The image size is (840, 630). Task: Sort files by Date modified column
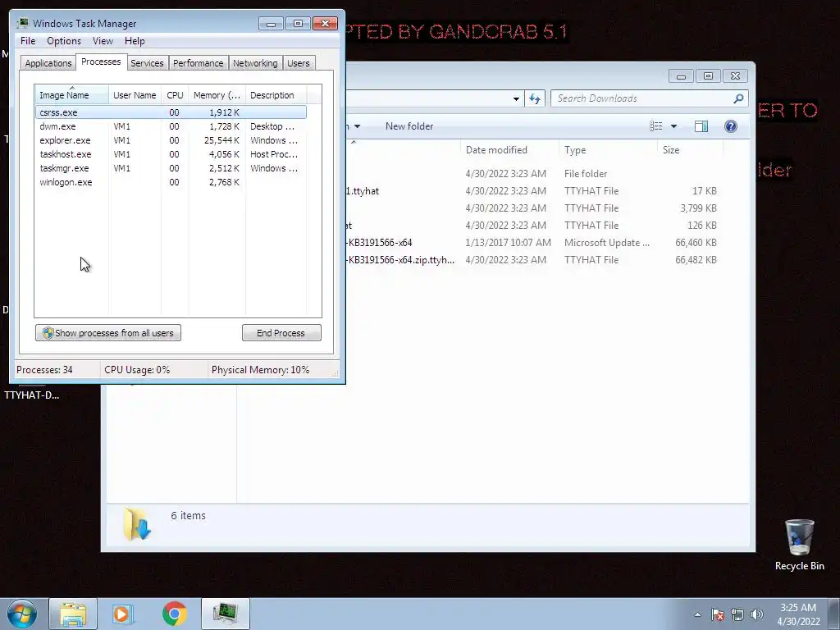pyautogui.click(x=509, y=150)
